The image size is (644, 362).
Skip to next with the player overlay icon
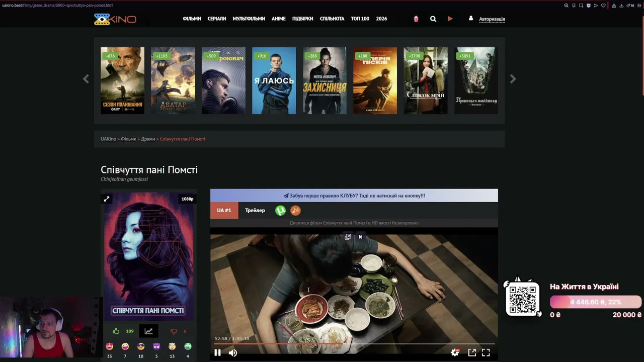coord(360,237)
